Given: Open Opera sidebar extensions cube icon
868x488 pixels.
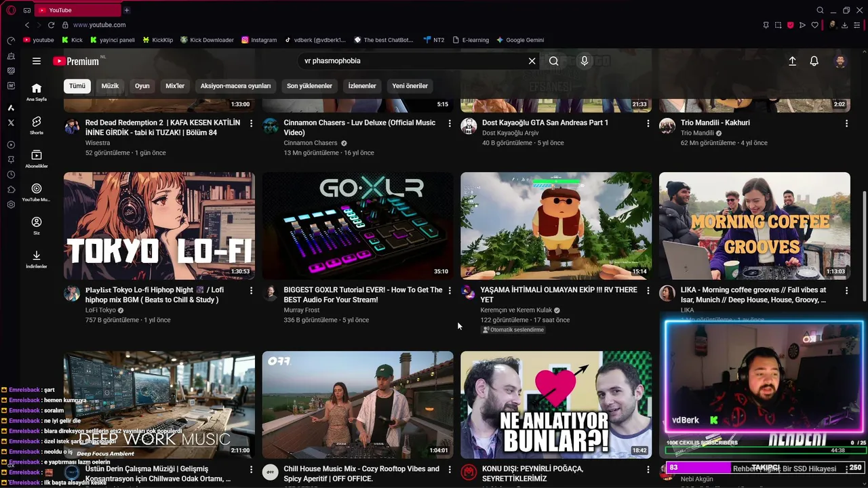Looking at the screenshot, I should click(11, 190).
